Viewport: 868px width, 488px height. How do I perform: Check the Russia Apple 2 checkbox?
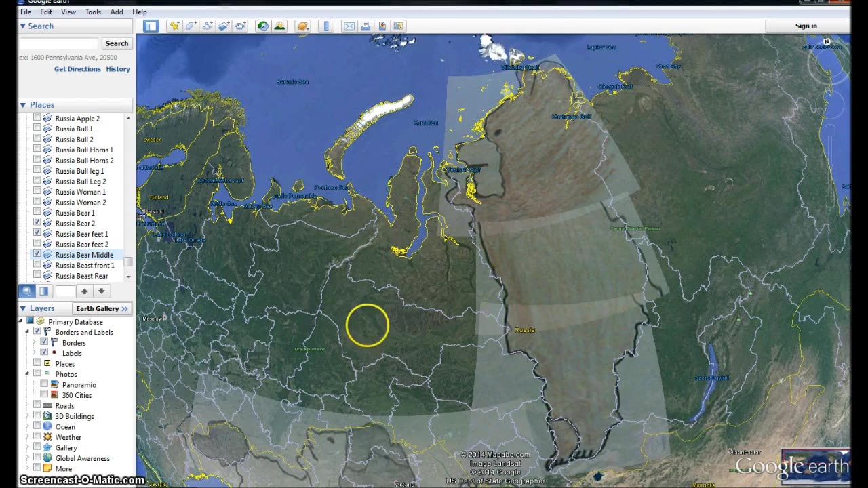(37, 118)
